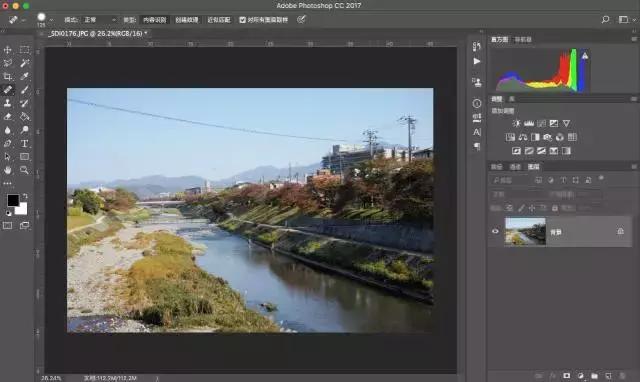The image size is (640, 382).
Task: Reset default foreground and background colors
Action: click(9, 213)
